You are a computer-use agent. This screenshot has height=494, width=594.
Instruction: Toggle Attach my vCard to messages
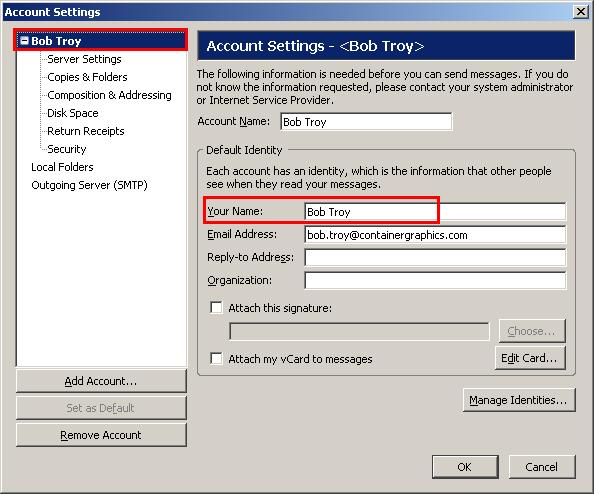click(x=216, y=358)
